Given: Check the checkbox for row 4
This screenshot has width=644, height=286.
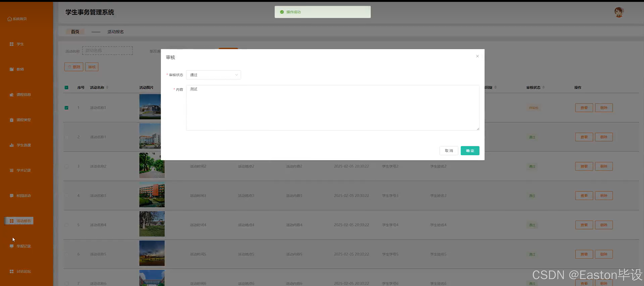Looking at the screenshot, I should (67, 196).
